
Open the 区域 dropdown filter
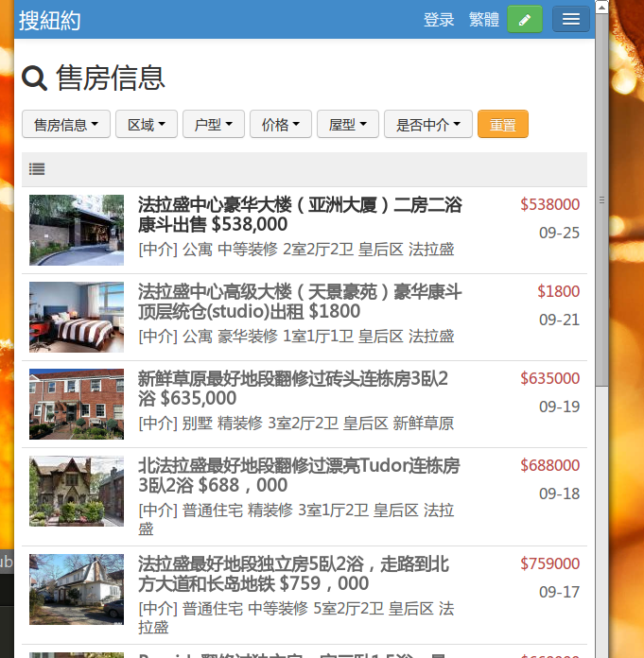coord(147,124)
